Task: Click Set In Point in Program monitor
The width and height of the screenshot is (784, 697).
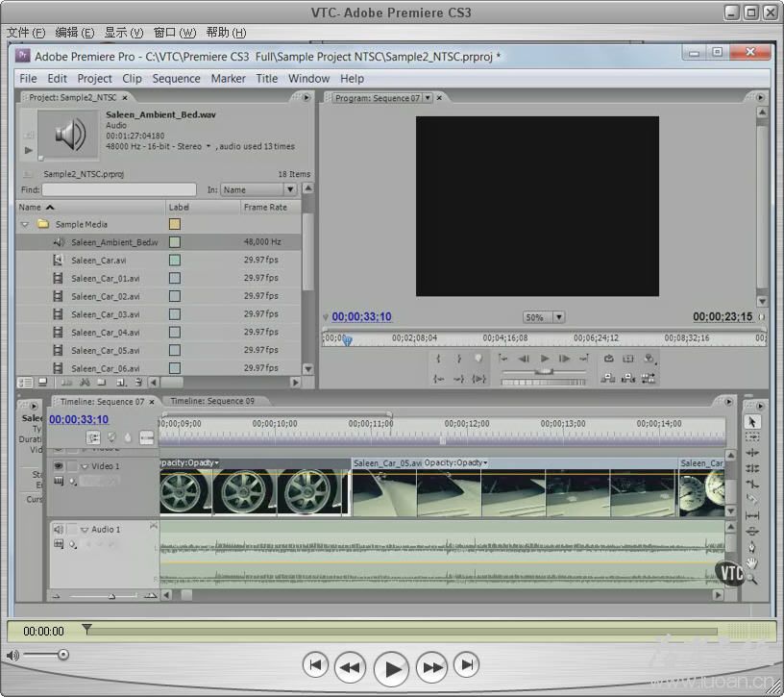Action: click(438, 359)
